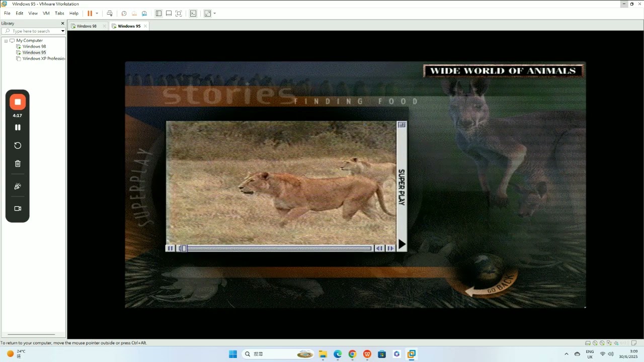Open the View menu
Screen dimensions: 644x362
click(x=33, y=14)
